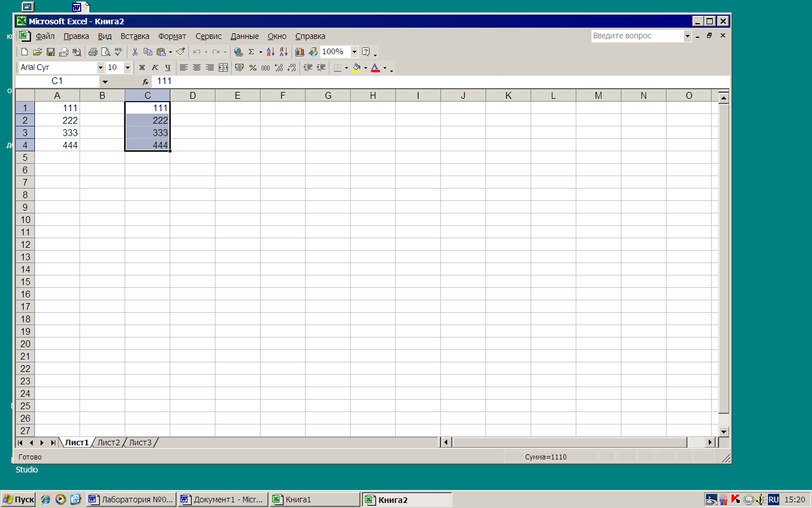Cut selection with the scissors icon
The height and width of the screenshot is (508, 812).
coord(135,52)
